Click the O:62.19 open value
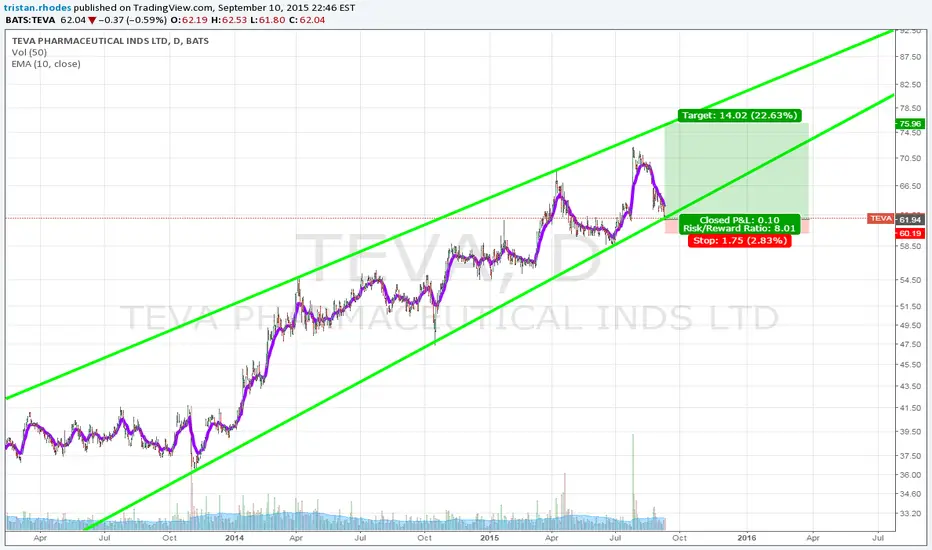Screen dimensions: 932x550 coord(189,20)
